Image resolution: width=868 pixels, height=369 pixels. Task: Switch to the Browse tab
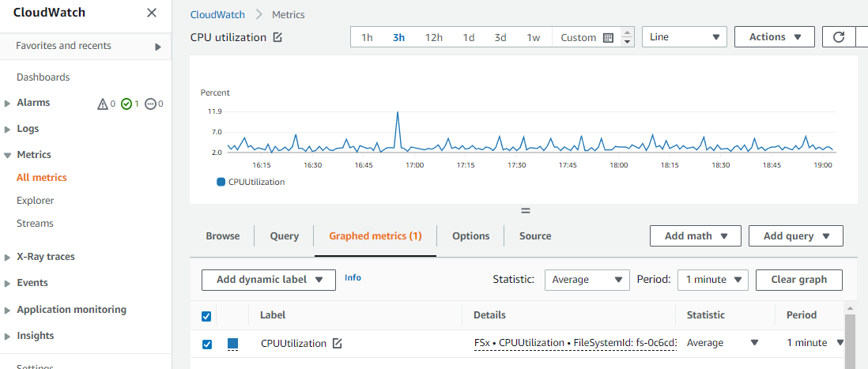tap(222, 236)
